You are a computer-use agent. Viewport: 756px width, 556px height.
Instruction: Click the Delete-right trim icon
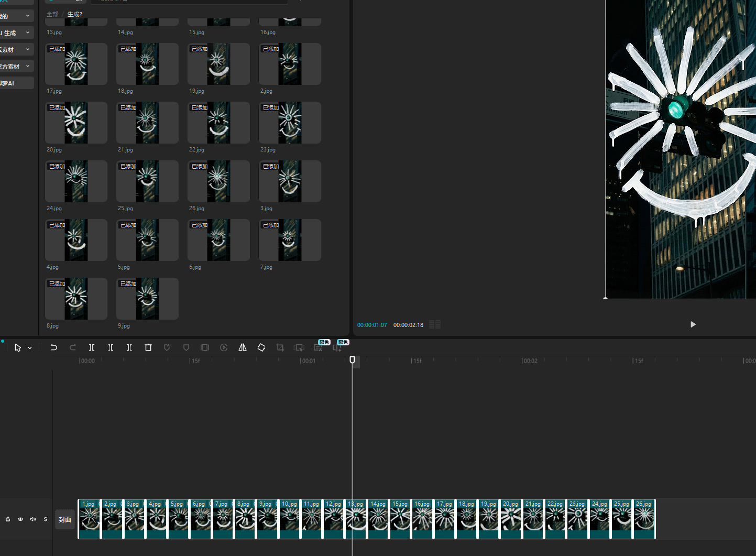(x=129, y=347)
